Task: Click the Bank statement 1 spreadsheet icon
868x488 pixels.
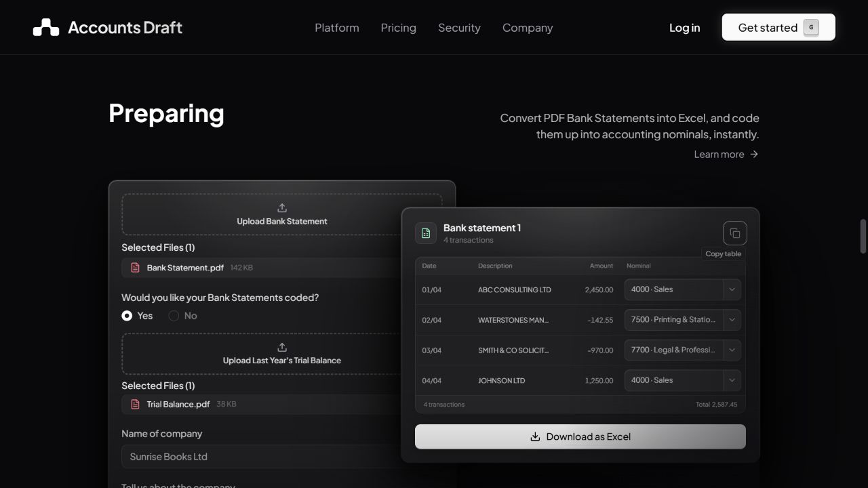Action: coord(426,233)
